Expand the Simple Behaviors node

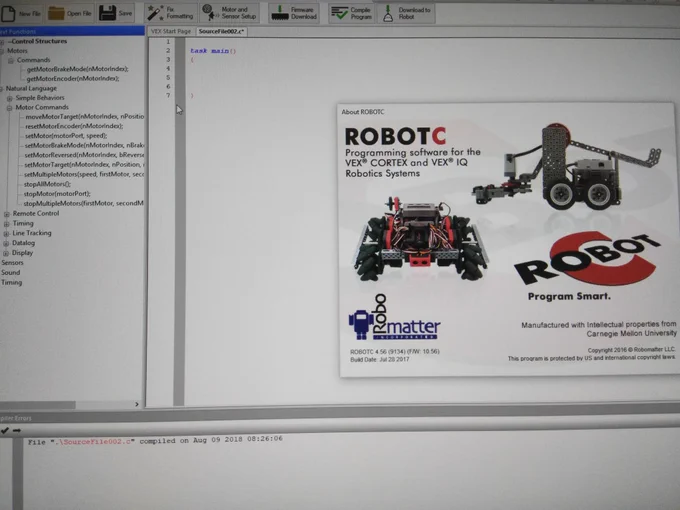pyautogui.click(x=10, y=98)
